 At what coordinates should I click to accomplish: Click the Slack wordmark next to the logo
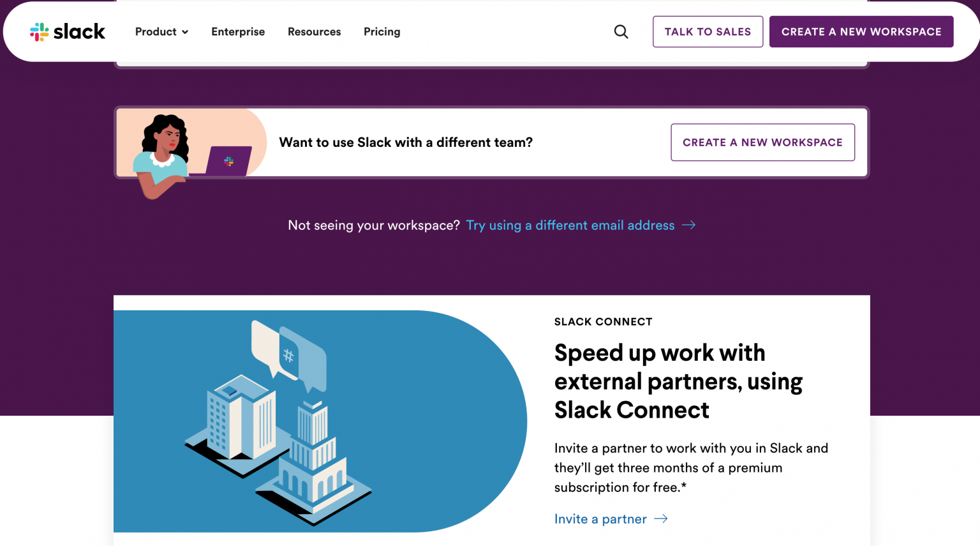coord(80,31)
